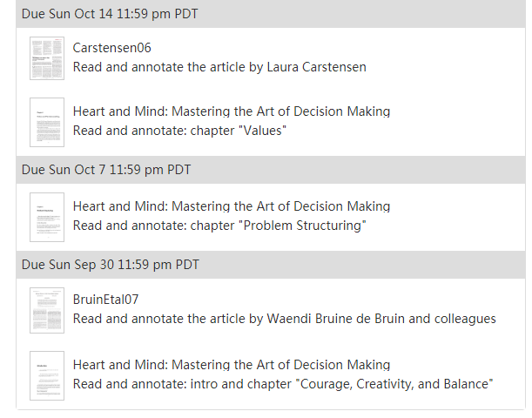Open the BruinEtal07 article thumbnail

[x=47, y=310]
